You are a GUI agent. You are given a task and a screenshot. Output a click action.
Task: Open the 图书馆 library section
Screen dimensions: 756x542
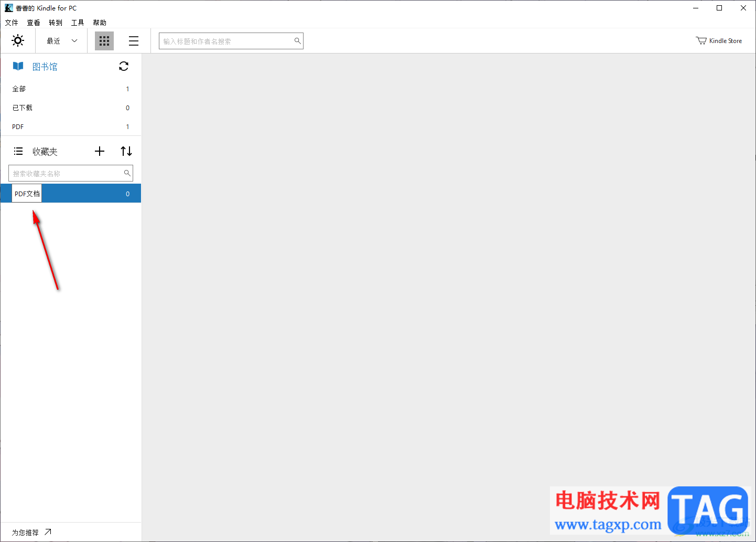(x=45, y=67)
